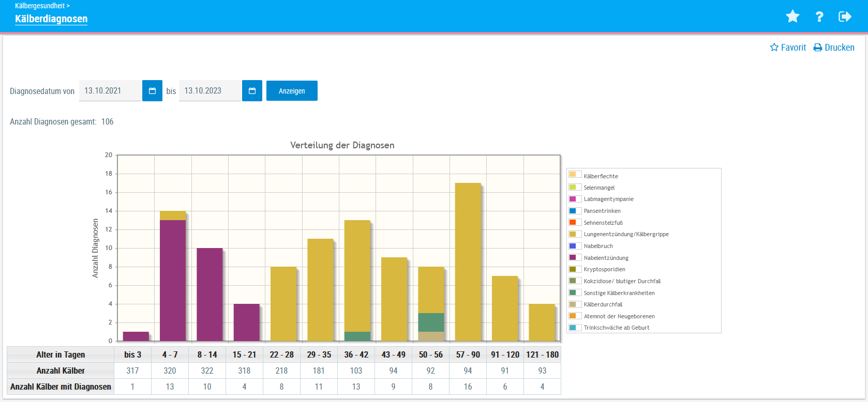Open calendar picker for start date
The image size is (868, 402).
tap(152, 91)
